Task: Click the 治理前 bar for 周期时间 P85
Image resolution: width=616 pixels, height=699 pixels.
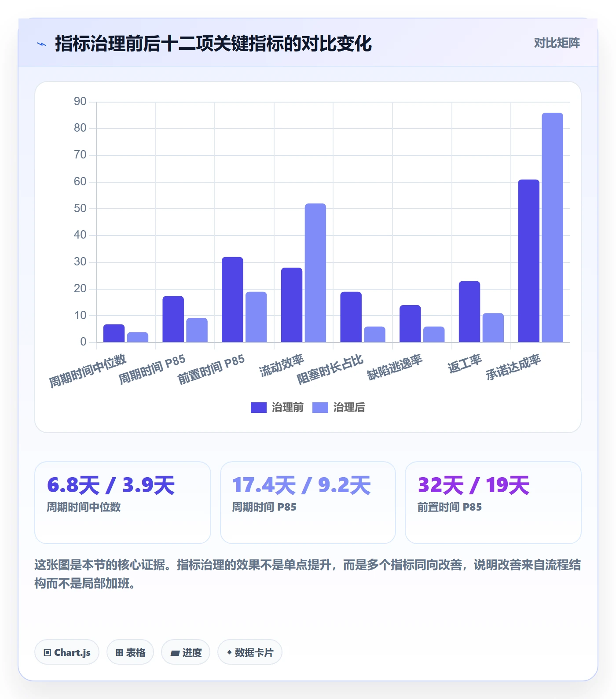Action: click(173, 319)
